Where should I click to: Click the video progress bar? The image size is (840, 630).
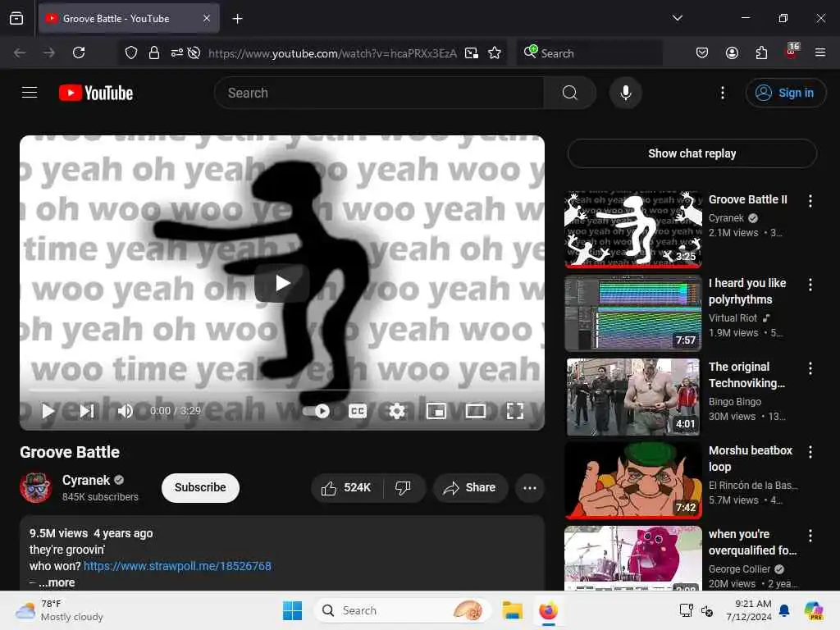282,390
